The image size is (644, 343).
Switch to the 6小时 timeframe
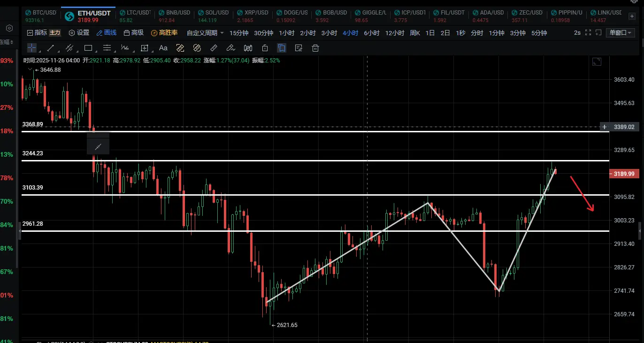[x=372, y=33]
